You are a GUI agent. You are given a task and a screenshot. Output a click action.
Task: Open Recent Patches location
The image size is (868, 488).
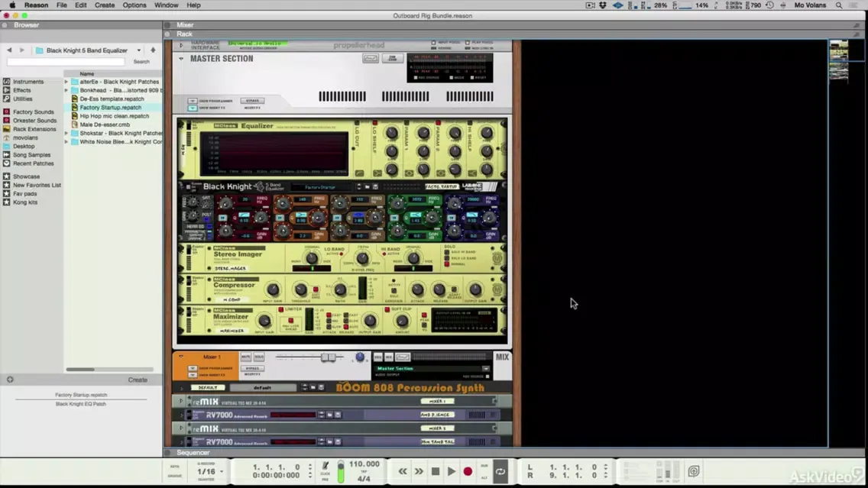pyautogui.click(x=33, y=163)
